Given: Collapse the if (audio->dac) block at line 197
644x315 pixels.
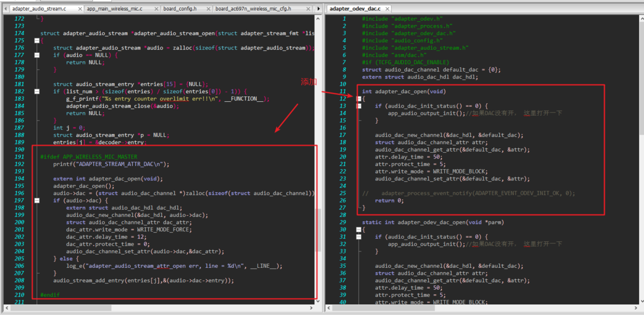Looking at the screenshot, I should pyautogui.click(x=37, y=201).
